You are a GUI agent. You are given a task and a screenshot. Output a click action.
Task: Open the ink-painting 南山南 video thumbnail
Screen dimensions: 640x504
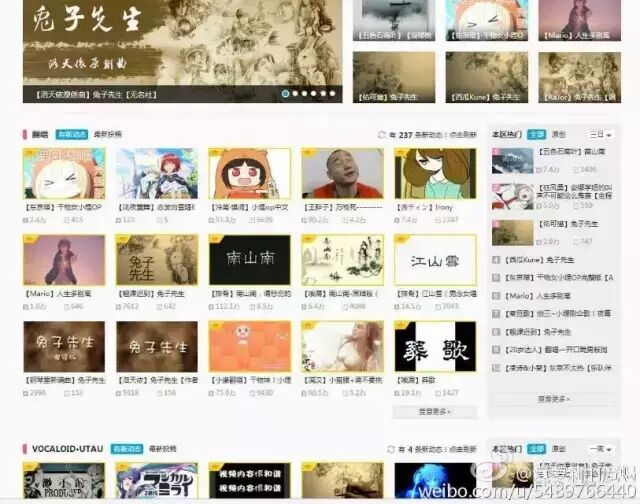pyautogui.click(x=342, y=260)
